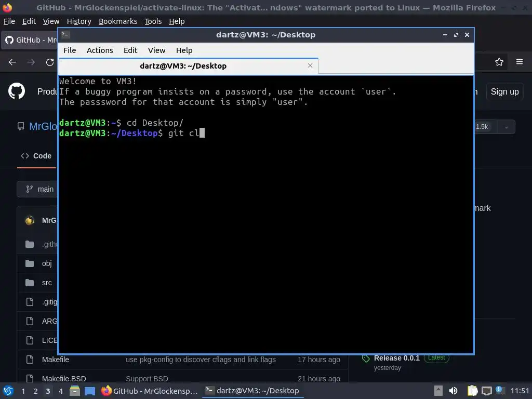The width and height of the screenshot is (532, 399).
Task: Switch to workspace 2
Action: [x=36, y=391]
